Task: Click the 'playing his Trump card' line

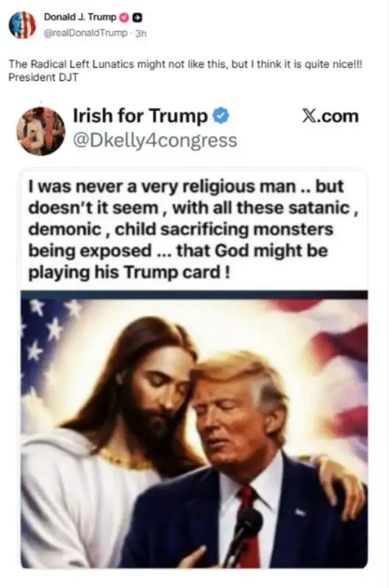Action: click(129, 272)
